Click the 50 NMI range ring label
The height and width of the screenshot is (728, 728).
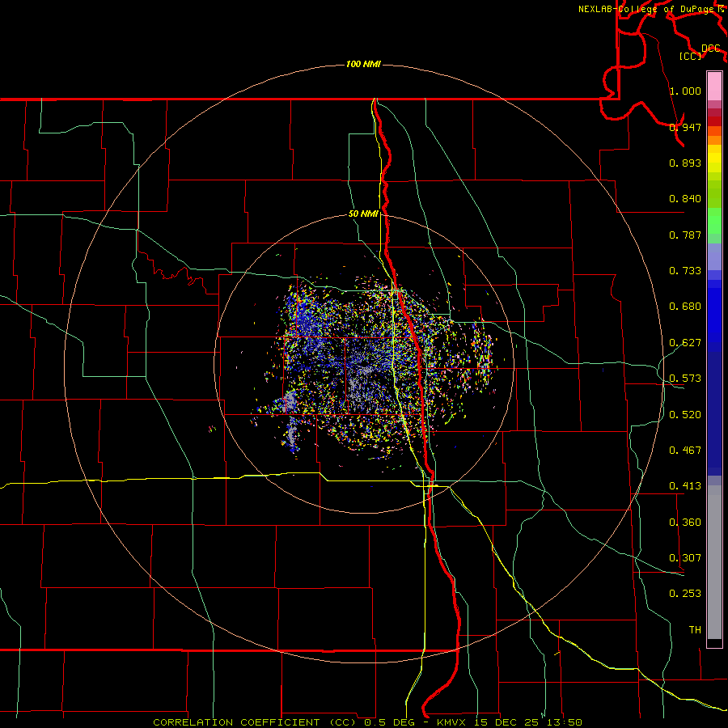click(x=363, y=214)
